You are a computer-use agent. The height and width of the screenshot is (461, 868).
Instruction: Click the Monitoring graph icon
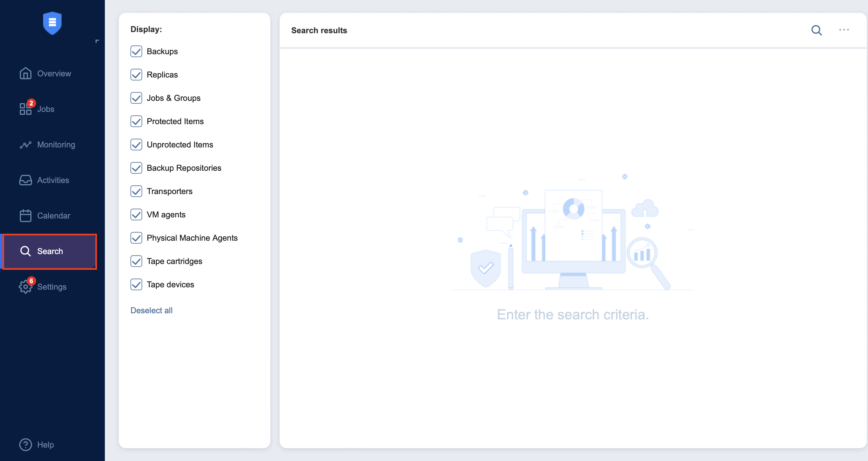pos(25,145)
